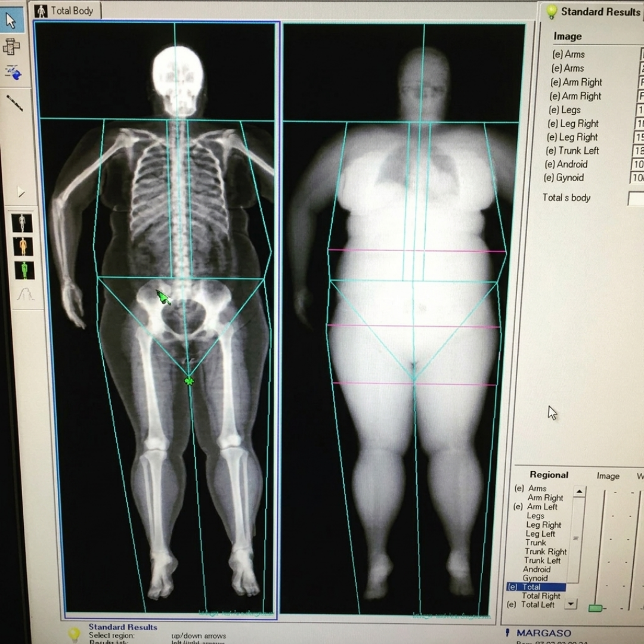Open the curve graph icon in left toolbar
Viewport: 644px width, 644px height.
(x=26, y=294)
